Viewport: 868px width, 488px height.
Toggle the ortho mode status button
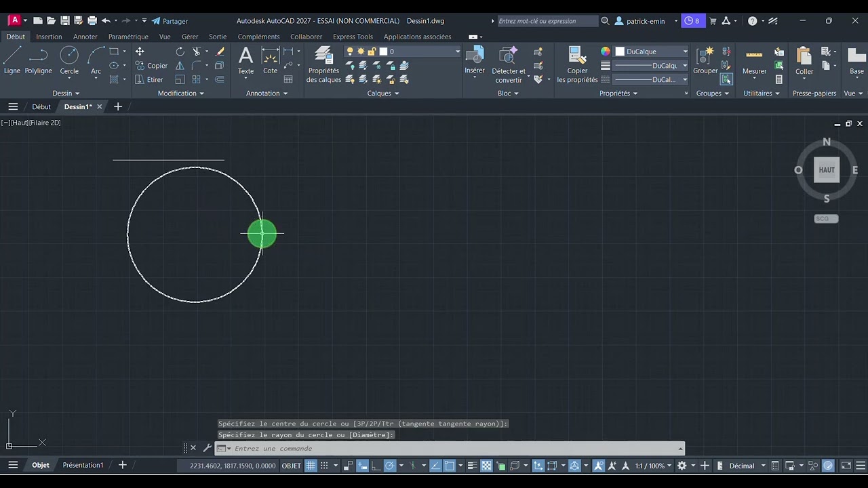coord(375,466)
